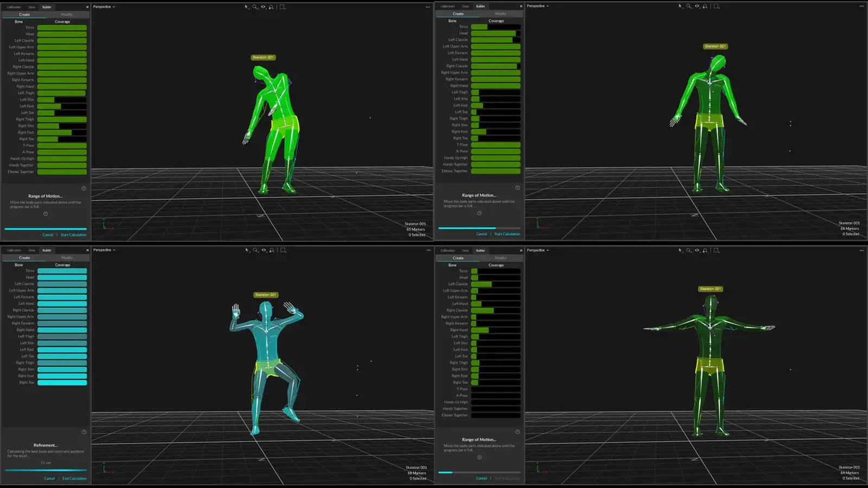Expand the Perspective dropdown in the cyan skeleton viewport
This screenshot has height=488, width=868.
point(104,250)
